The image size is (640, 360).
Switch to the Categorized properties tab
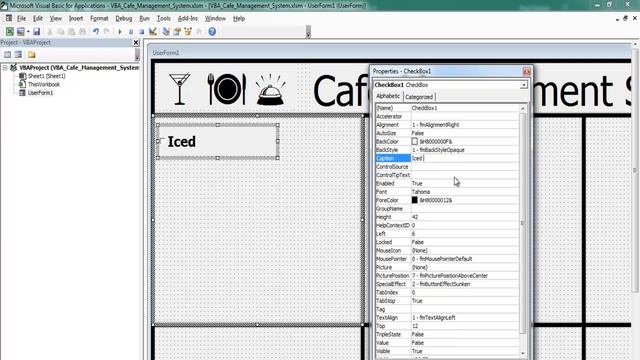click(419, 97)
